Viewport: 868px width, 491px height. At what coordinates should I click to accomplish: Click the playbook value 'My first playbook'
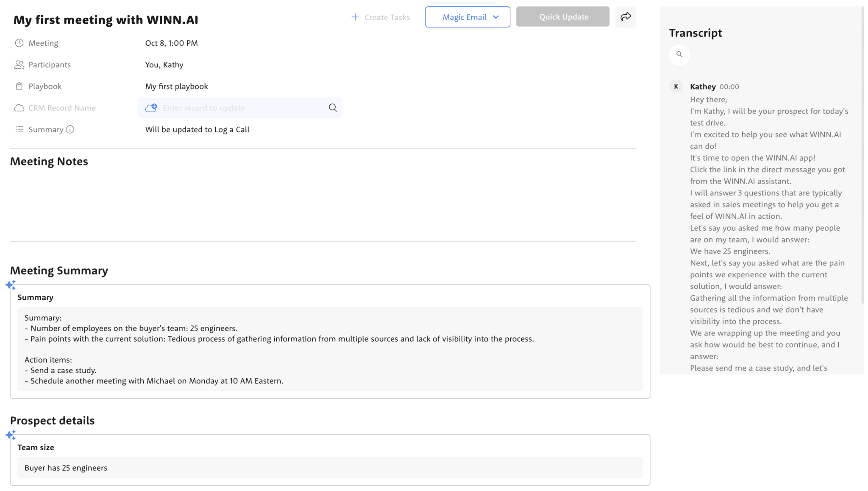click(177, 86)
